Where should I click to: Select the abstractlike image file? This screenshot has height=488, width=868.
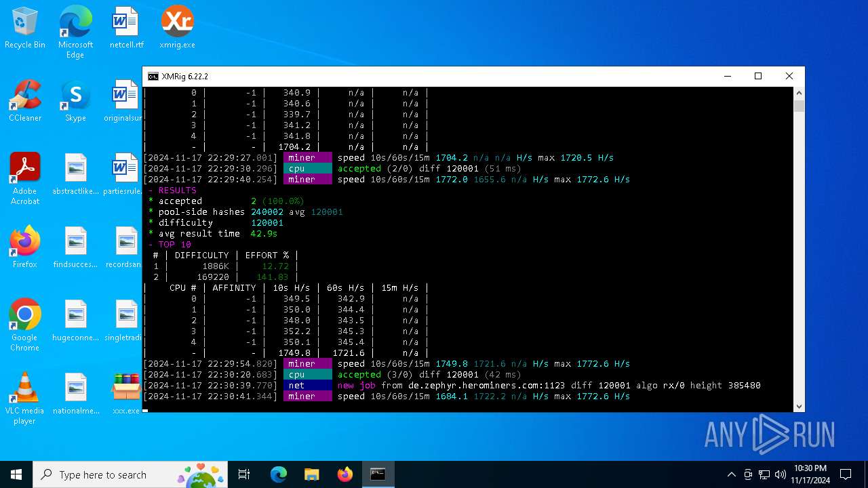(75, 174)
